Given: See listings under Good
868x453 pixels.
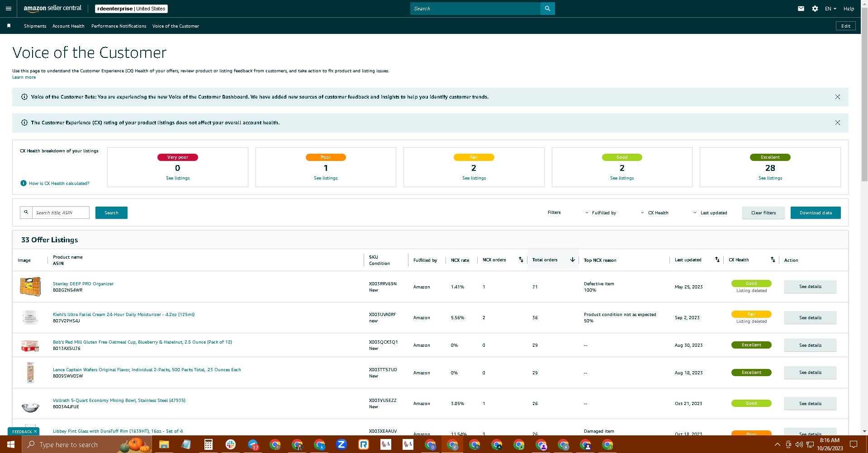Looking at the screenshot, I should (622, 178).
